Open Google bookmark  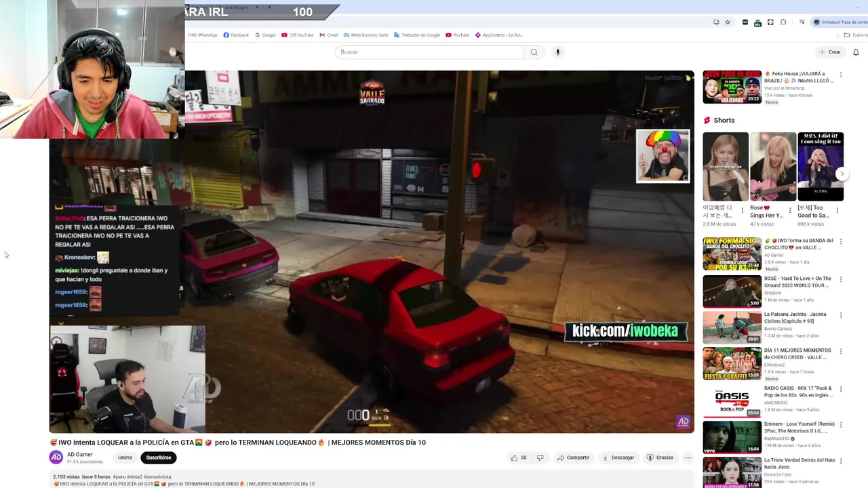pyautogui.click(x=265, y=35)
